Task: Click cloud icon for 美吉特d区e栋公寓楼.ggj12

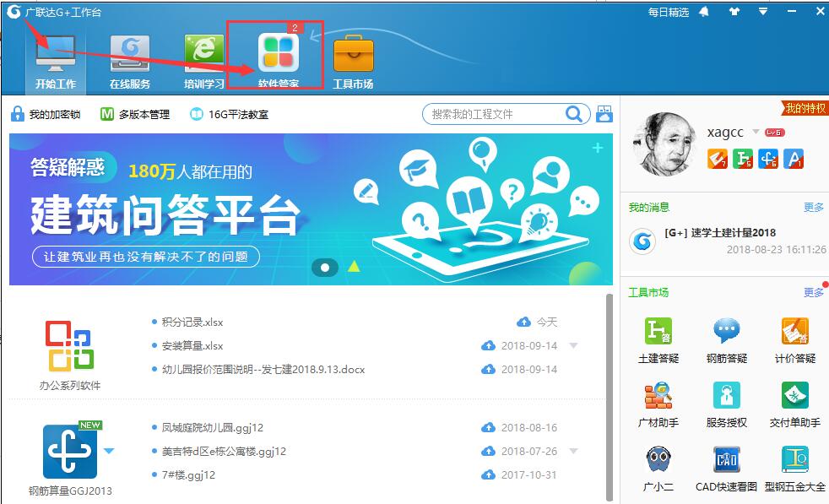Action: click(489, 451)
